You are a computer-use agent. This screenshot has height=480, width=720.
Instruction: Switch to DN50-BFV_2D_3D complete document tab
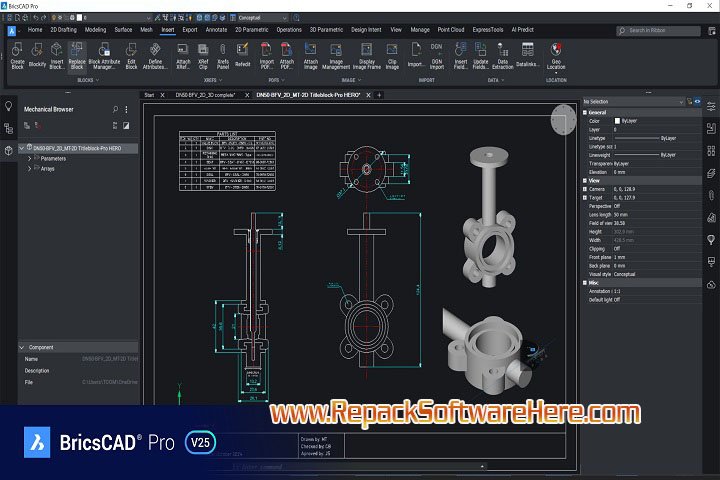click(205, 95)
